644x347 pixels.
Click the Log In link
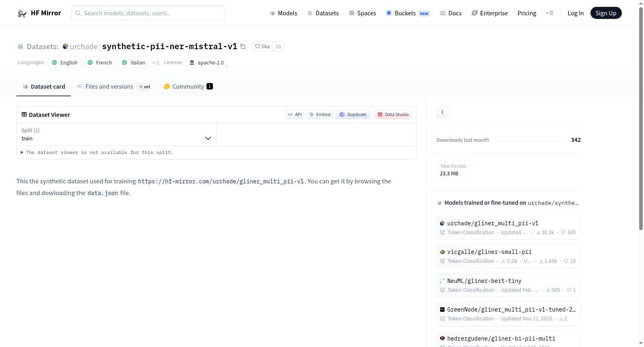[x=576, y=13]
